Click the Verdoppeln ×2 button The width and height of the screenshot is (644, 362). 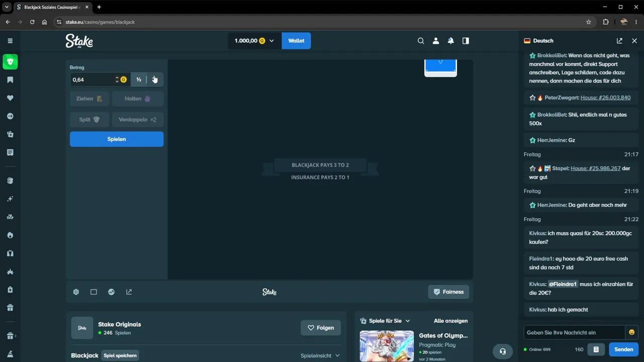click(138, 120)
